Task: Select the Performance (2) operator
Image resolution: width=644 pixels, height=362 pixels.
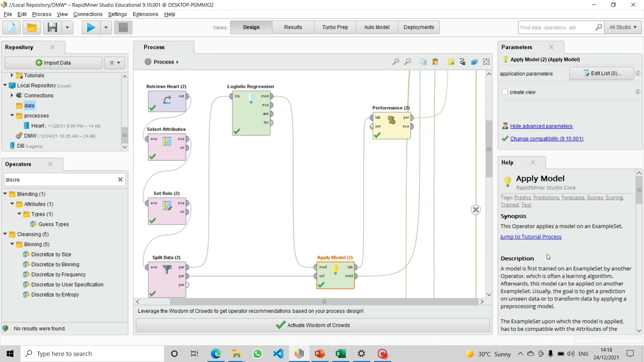Action: tap(391, 126)
